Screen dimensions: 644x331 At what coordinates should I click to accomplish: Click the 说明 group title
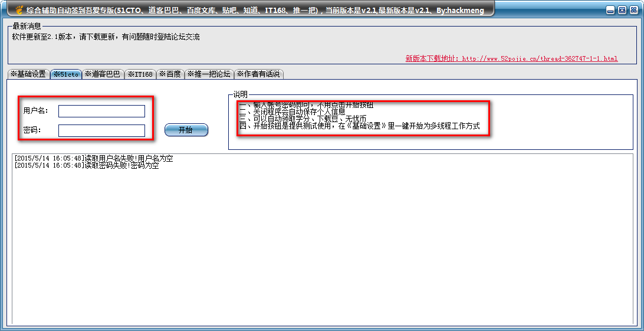click(240, 95)
